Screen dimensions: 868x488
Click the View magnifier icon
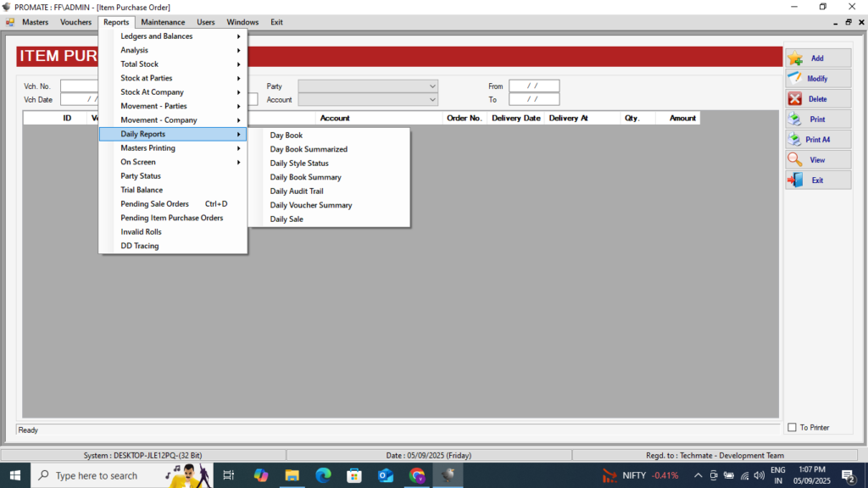click(x=795, y=160)
